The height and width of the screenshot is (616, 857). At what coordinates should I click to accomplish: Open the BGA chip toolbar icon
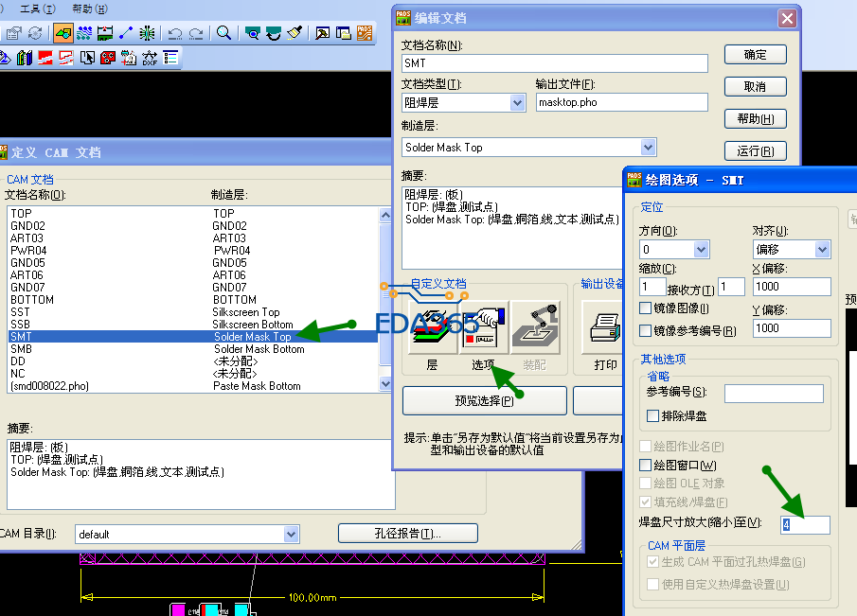tap(147, 33)
